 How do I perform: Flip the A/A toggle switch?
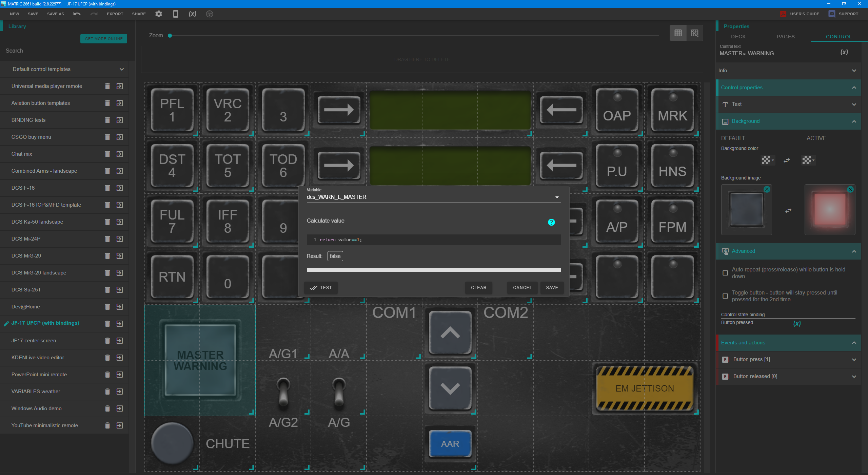click(339, 392)
